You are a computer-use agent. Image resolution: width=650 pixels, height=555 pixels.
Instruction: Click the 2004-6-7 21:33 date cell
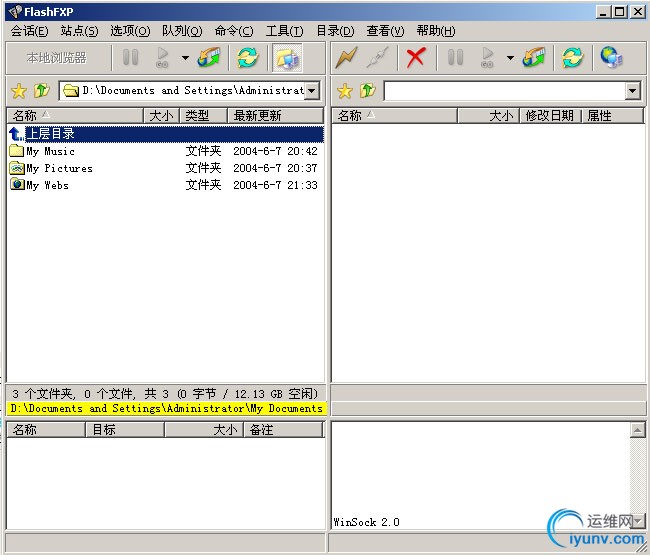[x=275, y=185]
